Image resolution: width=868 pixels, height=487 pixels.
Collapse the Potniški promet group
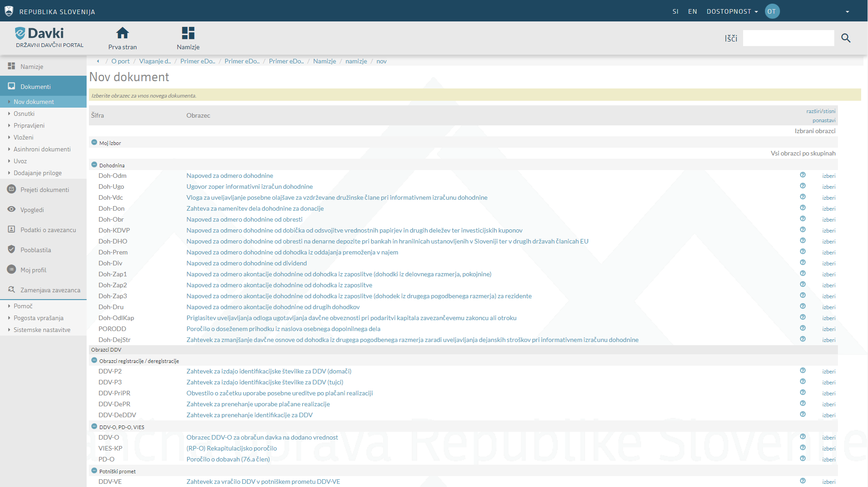94,471
